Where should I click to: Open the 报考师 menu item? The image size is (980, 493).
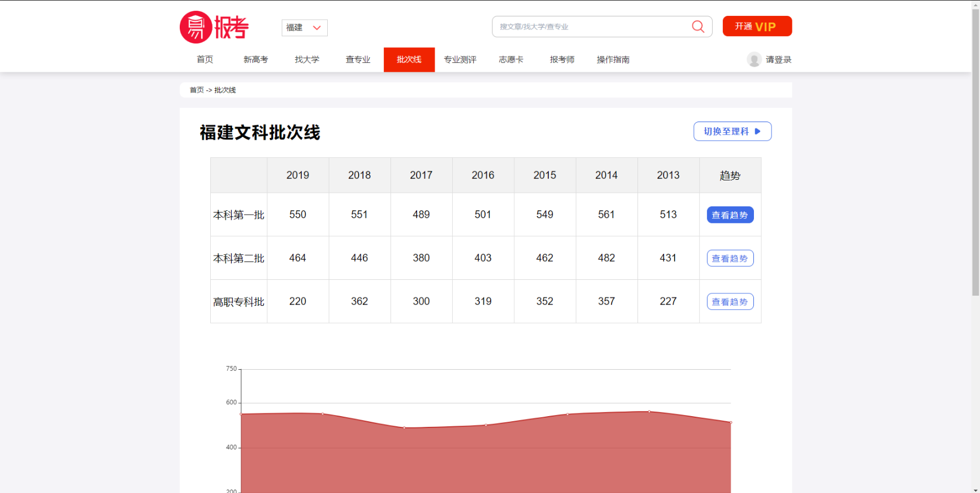click(562, 59)
